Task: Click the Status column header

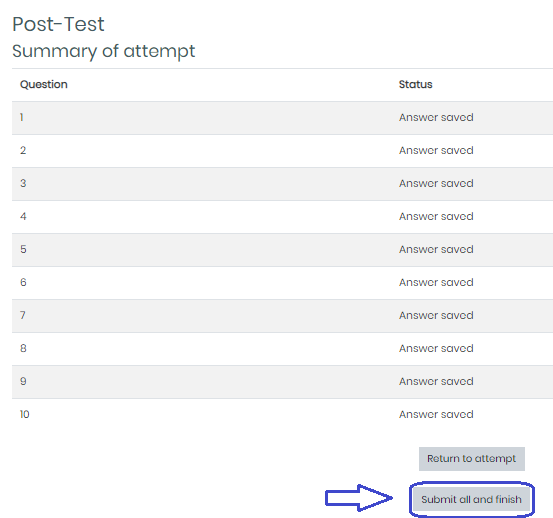Action: tap(415, 84)
